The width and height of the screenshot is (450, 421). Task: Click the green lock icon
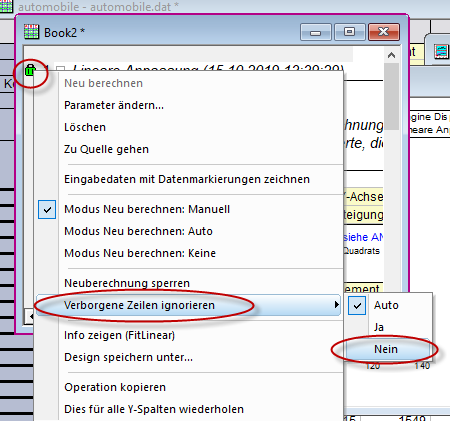[x=30, y=70]
